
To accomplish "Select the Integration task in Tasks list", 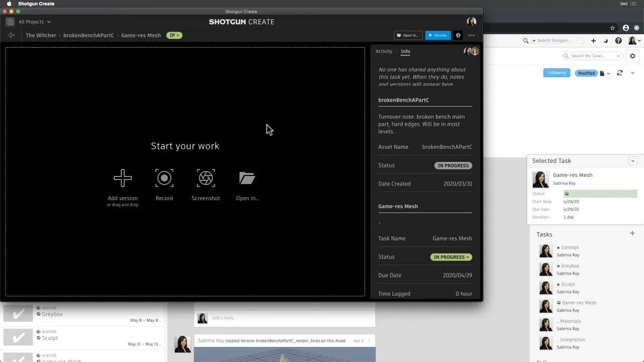I will [573, 339].
